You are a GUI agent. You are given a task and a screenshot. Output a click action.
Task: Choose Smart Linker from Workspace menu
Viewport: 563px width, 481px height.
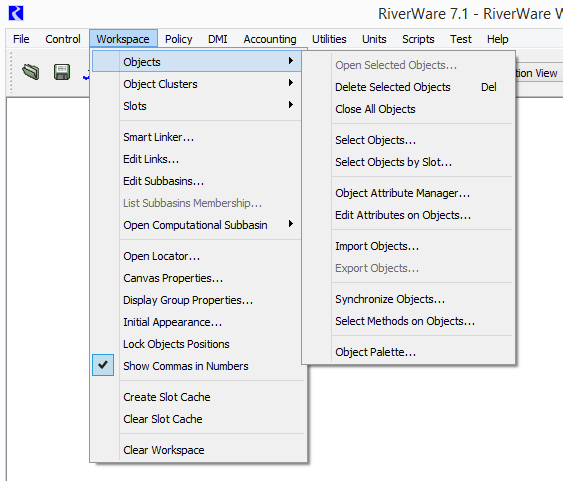196,137
